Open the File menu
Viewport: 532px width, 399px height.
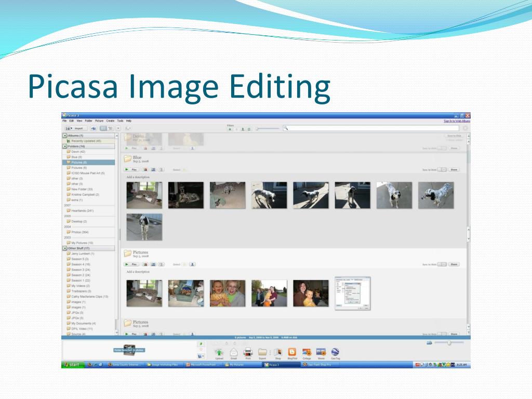[x=64, y=121]
